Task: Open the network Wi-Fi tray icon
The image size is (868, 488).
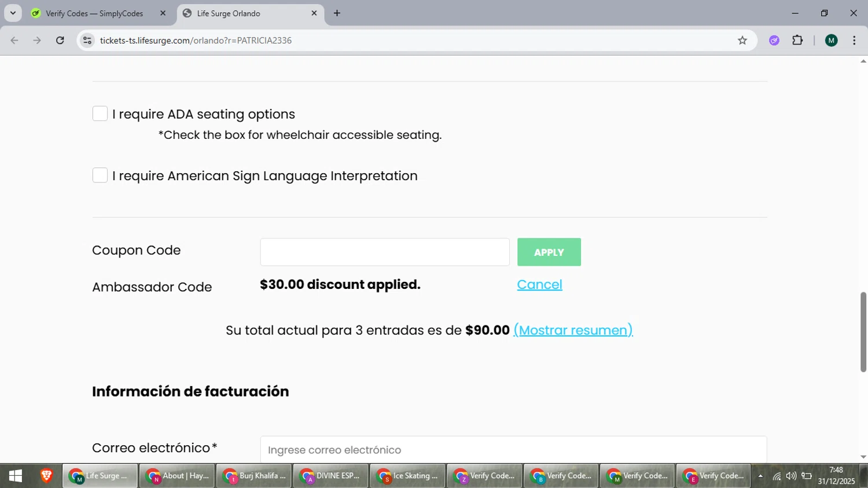Action: coord(777,476)
